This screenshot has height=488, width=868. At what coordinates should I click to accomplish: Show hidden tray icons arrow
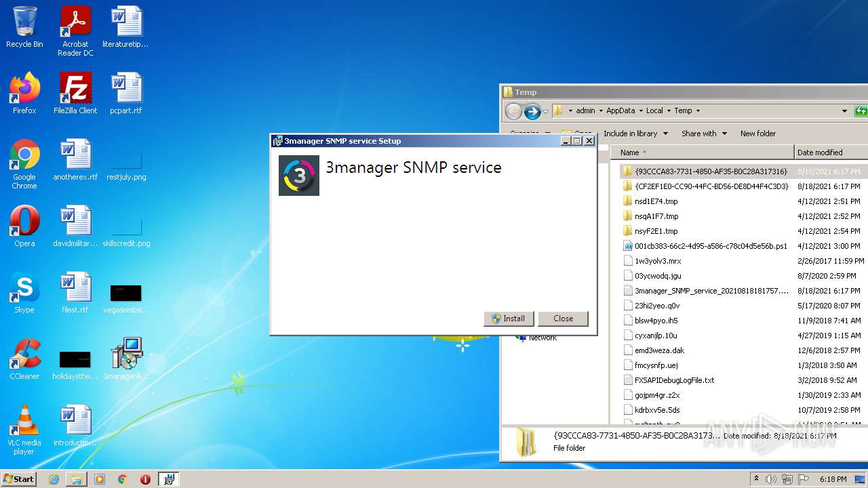click(x=756, y=479)
